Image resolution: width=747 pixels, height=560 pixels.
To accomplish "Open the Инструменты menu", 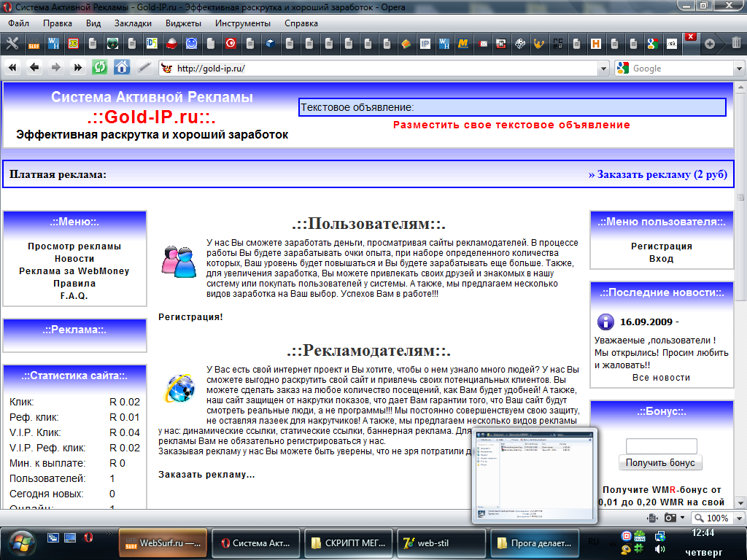I will pyautogui.click(x=242, y=23).
